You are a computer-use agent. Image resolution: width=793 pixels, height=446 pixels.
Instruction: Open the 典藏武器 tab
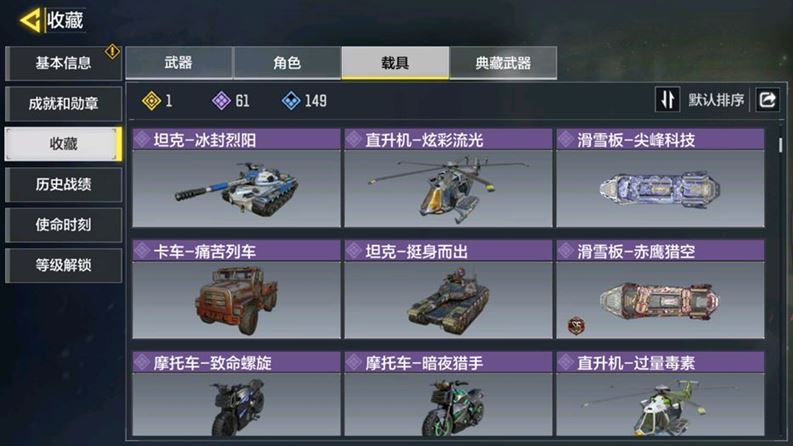click(503, 63)
